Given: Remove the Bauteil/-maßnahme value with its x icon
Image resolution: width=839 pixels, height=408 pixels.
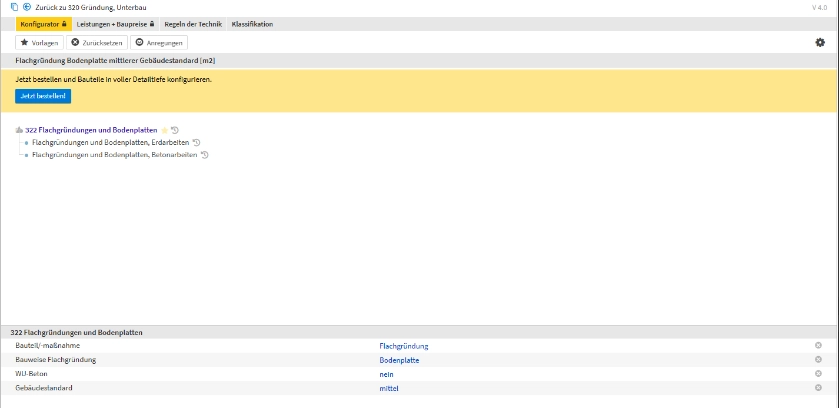Looking at the screenshot, I should (818, 345).
